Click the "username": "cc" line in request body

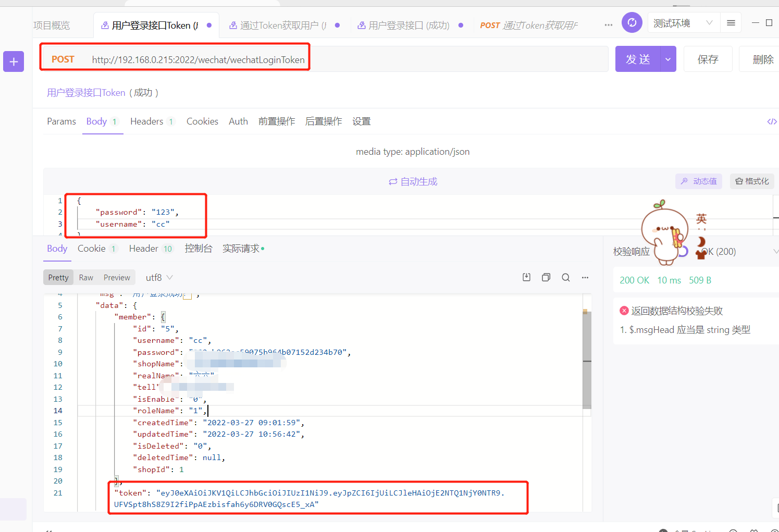click(132, 224)
